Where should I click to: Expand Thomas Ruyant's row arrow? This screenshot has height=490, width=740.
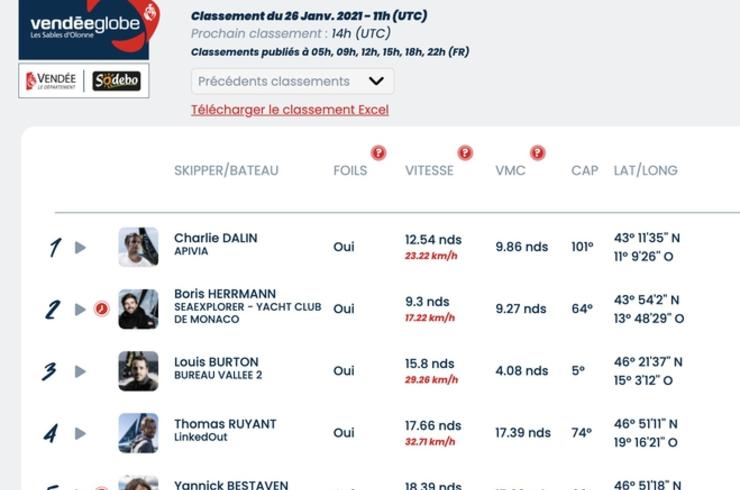[x=80, y=433]
